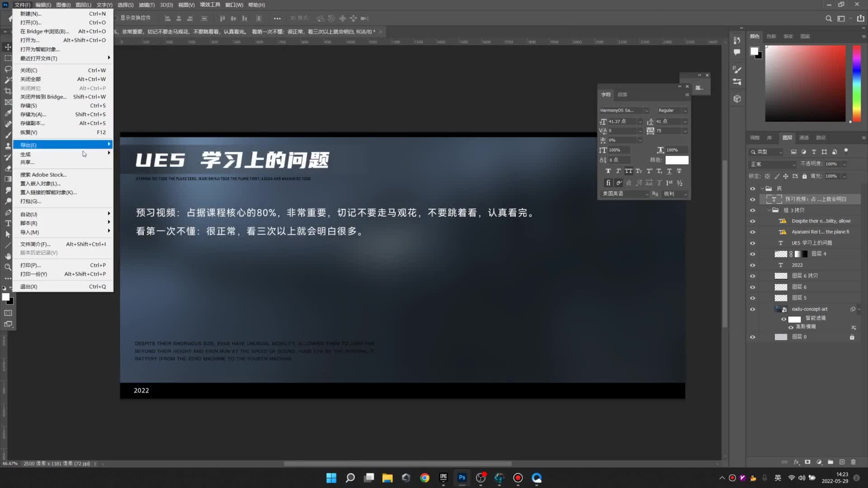This screenshot has width=868, height=488.
Task: Open the 3D panel cube icon
Action: coord(737,99)
